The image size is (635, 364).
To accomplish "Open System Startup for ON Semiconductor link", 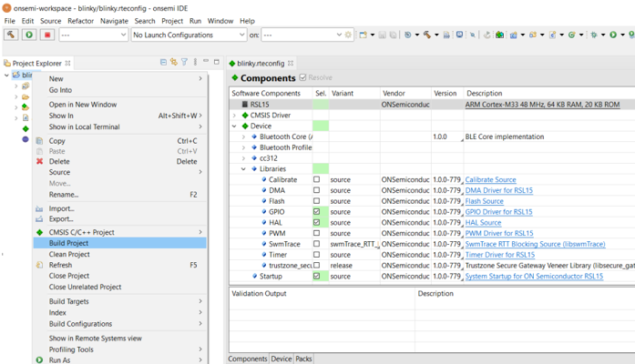I will (x=534, y=277).
